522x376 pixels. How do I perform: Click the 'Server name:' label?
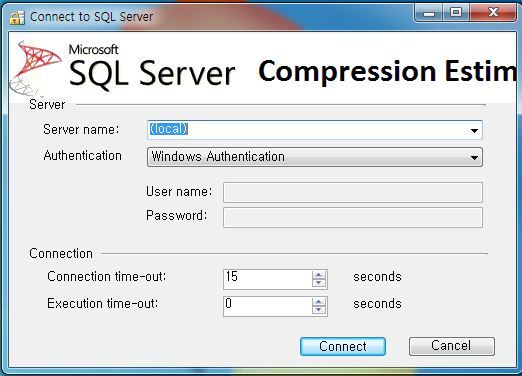[81, 129]
